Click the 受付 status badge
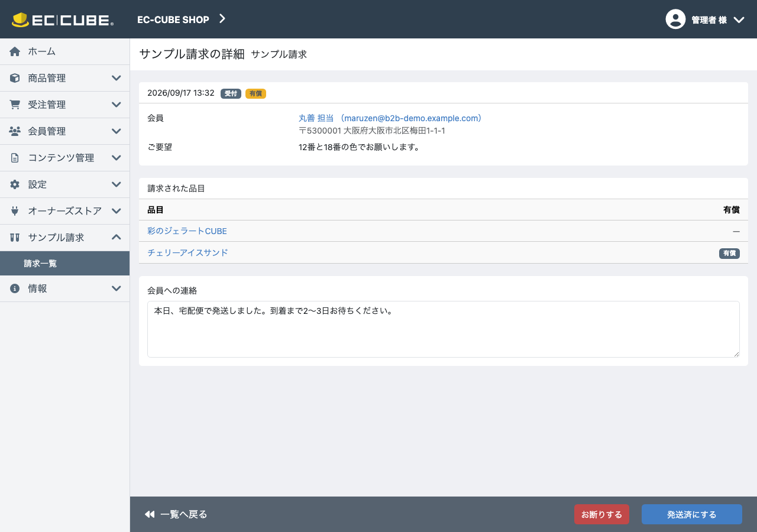Image resolution: width=757 pixels, height=532 pixels. (x=231, y=93)
